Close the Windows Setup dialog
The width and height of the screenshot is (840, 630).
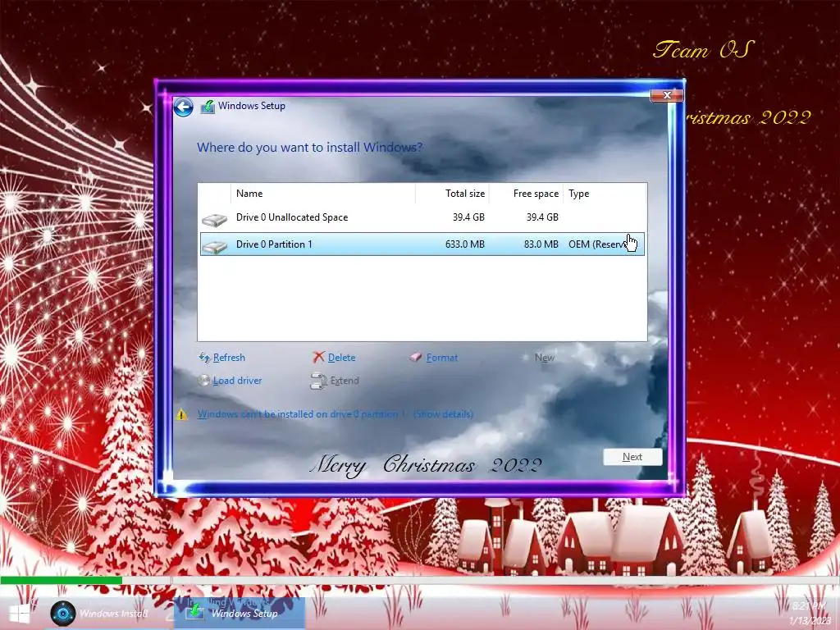tap(666, 95)
